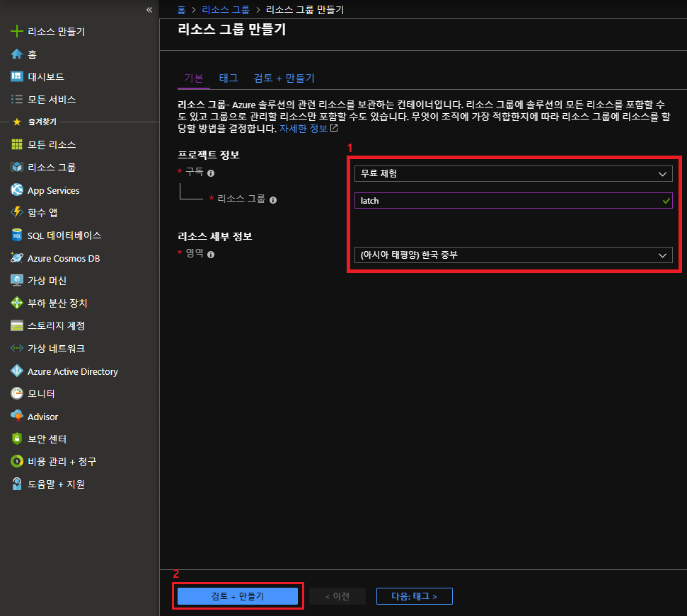Click the 가상 머신 sidebar label
The width and height of the screenshot is (687, 616).
[x=47, y=281]
